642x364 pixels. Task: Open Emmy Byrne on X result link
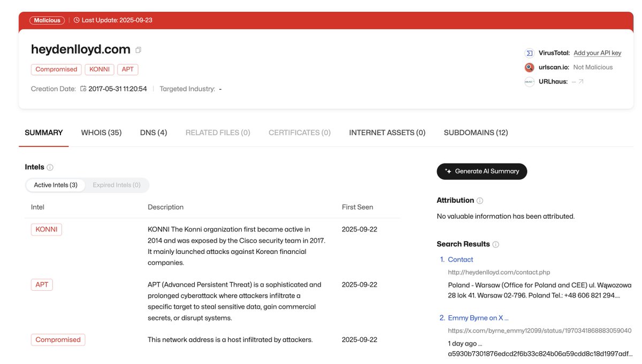(478, 318)
